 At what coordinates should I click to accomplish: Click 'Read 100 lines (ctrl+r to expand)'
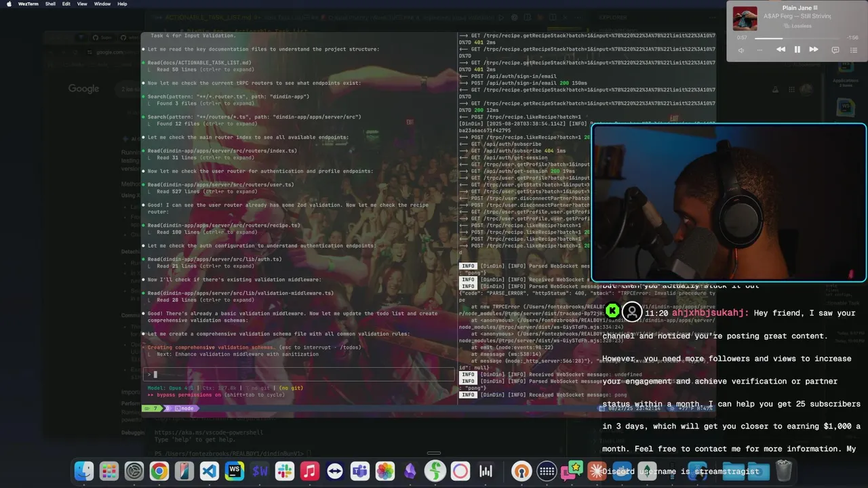coord(207,232)
